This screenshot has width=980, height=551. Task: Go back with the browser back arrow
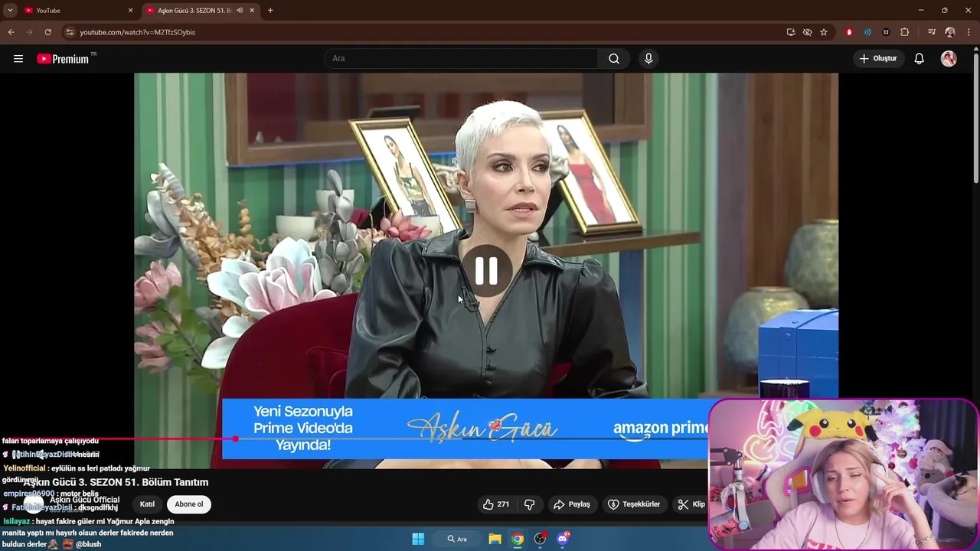click(x=11, y=32)
